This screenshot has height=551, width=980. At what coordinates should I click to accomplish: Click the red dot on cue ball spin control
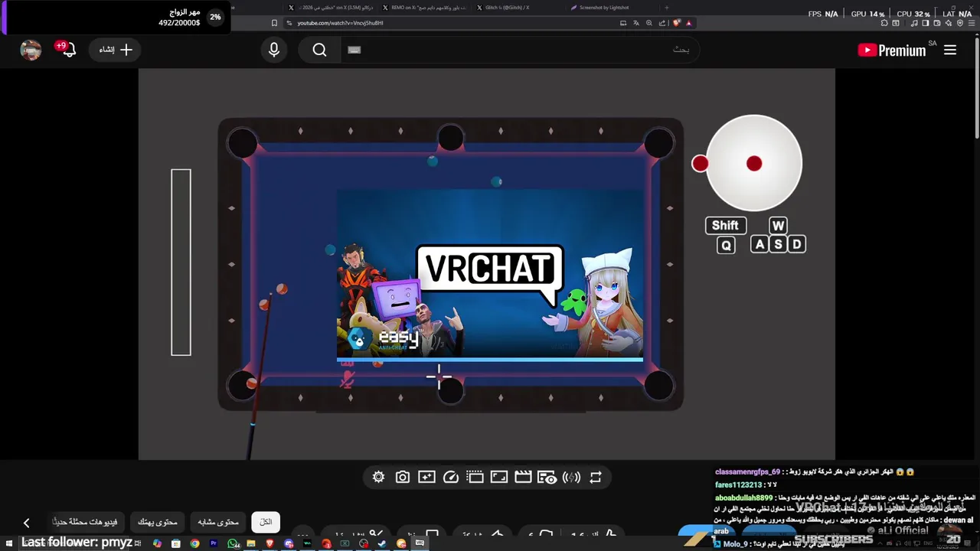[x=754, y=163]
